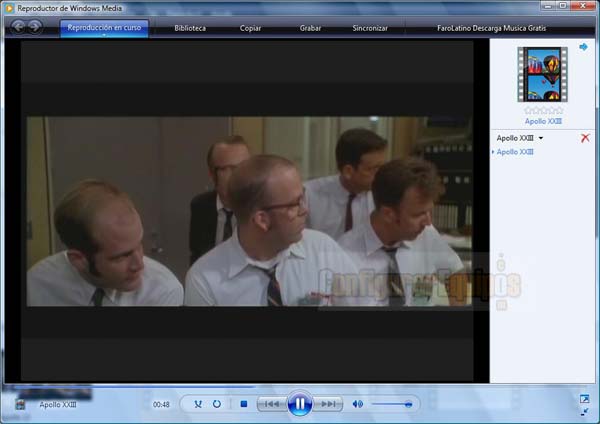Skip to the previous track
The height and width of the screenshot is (424, 600).
pos(272,404)
